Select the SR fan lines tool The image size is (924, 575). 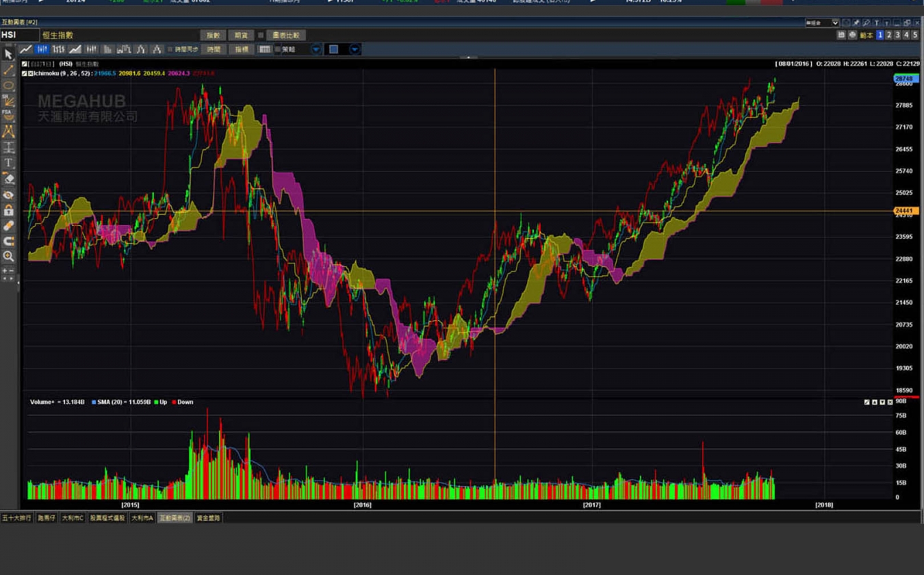[x=8, y=101]
